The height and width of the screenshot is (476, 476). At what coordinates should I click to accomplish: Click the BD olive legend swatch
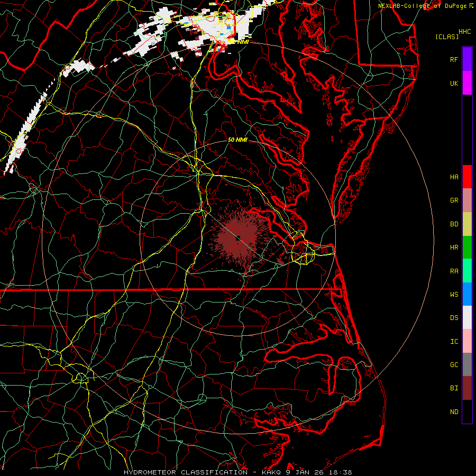click(x=467, y=224)
